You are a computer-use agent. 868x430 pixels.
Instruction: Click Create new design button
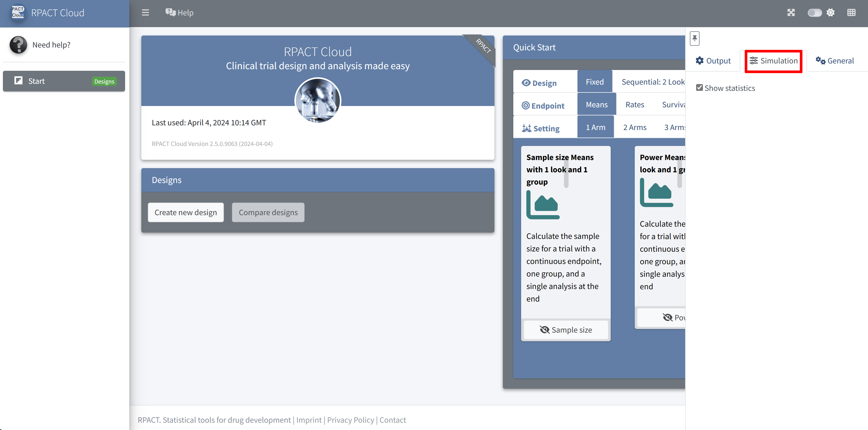186,213
